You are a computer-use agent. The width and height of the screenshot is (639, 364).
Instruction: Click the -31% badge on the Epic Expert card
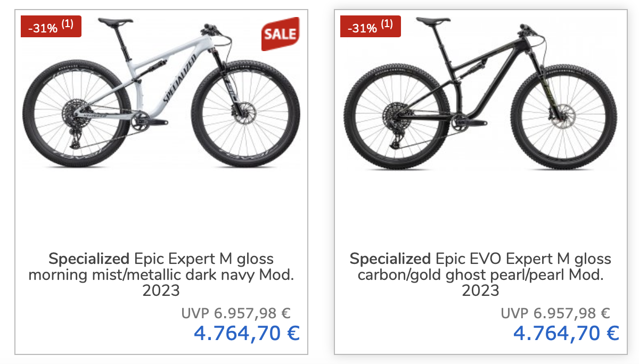point(45,27)
